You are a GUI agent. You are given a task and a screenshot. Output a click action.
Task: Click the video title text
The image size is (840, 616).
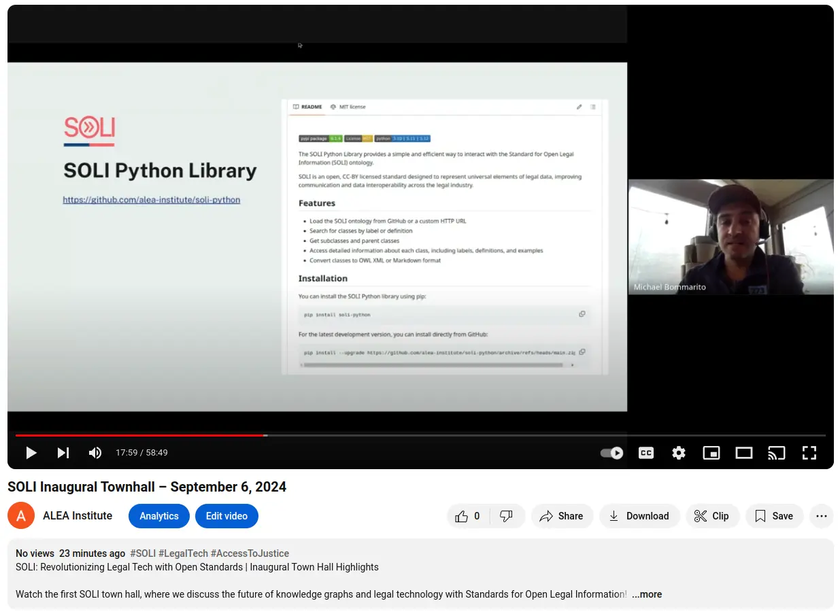point(147,487)
